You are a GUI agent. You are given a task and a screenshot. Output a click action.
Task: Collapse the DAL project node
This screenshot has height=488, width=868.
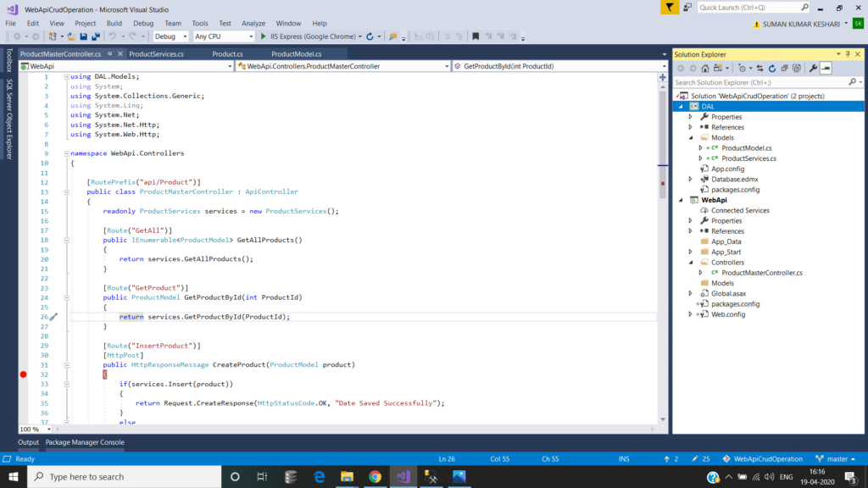pos(681,106)
